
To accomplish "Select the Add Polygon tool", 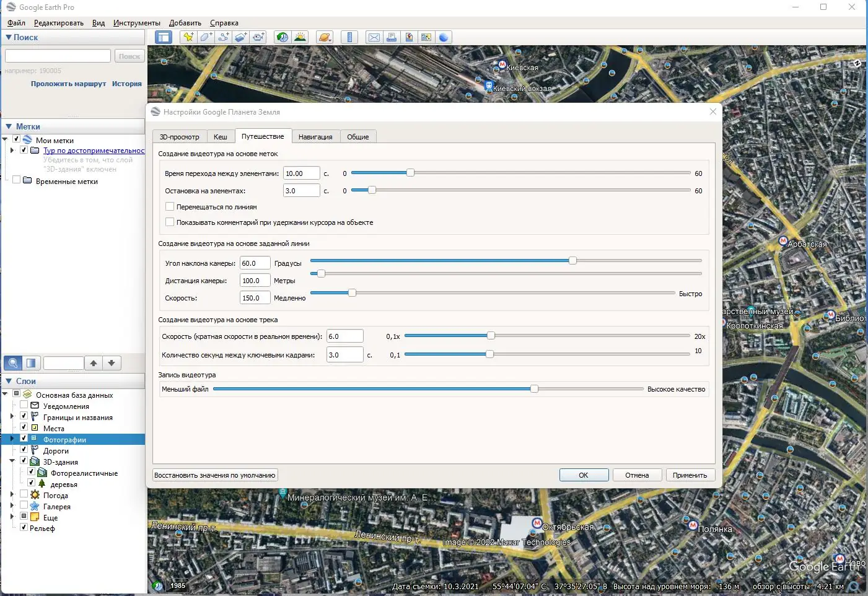I will (x=206, y=37).
